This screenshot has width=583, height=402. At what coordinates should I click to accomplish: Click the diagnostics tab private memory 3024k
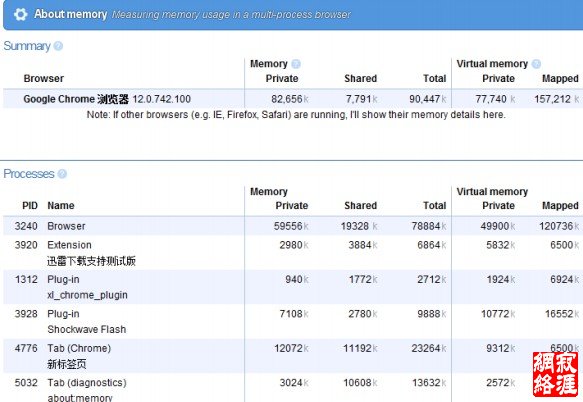coord(294,383)
